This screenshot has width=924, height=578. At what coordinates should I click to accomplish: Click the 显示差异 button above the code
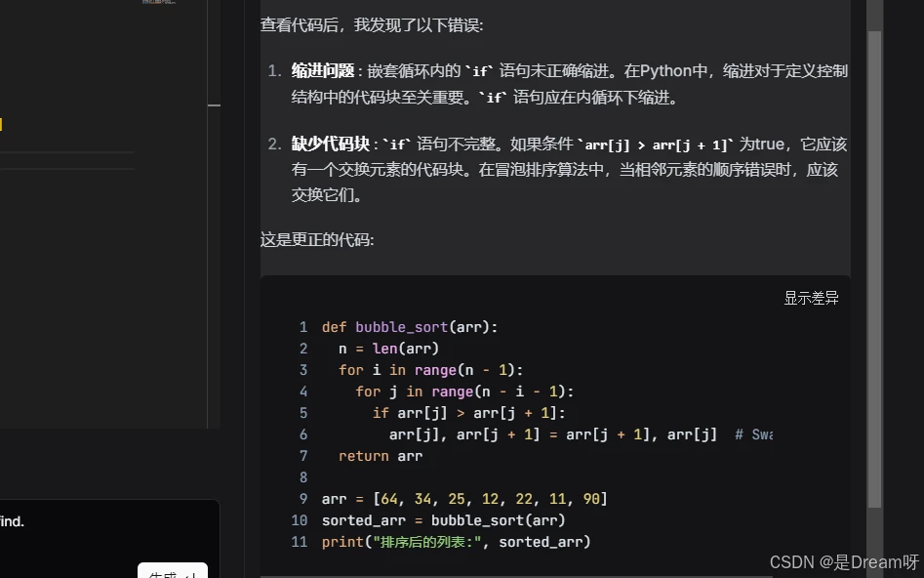tap(811, 299)
